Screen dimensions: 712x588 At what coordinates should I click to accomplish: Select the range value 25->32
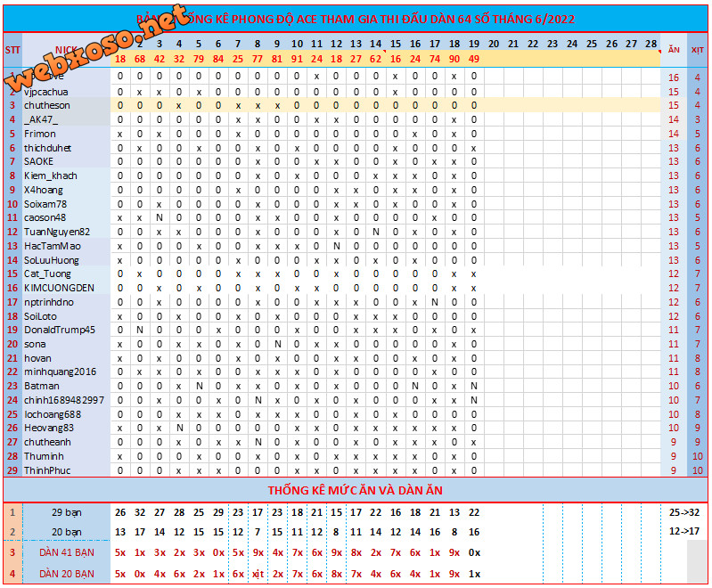point(683,512)
